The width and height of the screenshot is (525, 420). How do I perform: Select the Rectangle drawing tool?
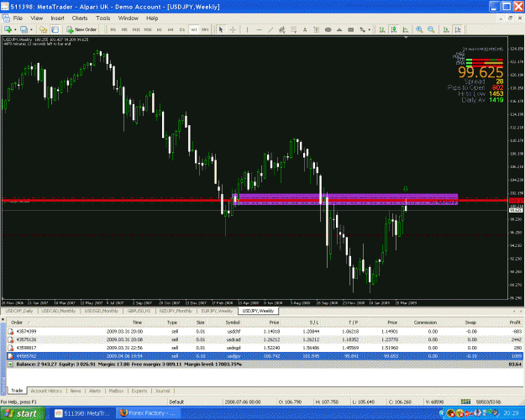pos(350,29)
